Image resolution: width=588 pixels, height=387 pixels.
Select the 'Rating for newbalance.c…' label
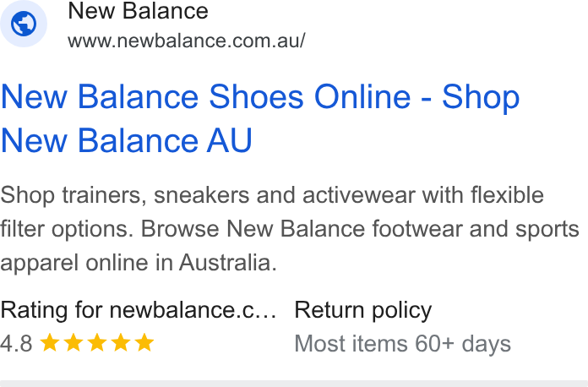coord(139,310)
